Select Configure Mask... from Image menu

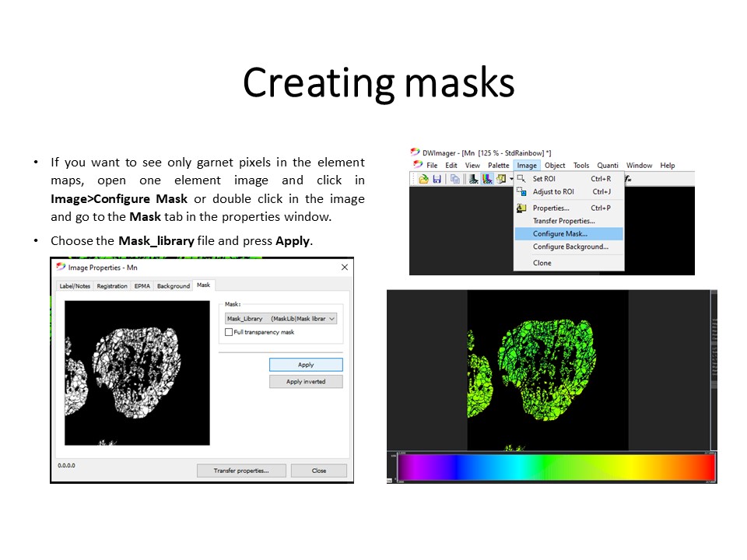pyautogui.click(x=560, y=233)
